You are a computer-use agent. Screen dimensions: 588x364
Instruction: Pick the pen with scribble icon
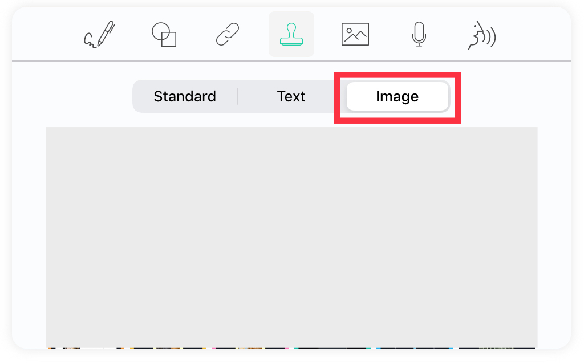click(x=99, y=34)
